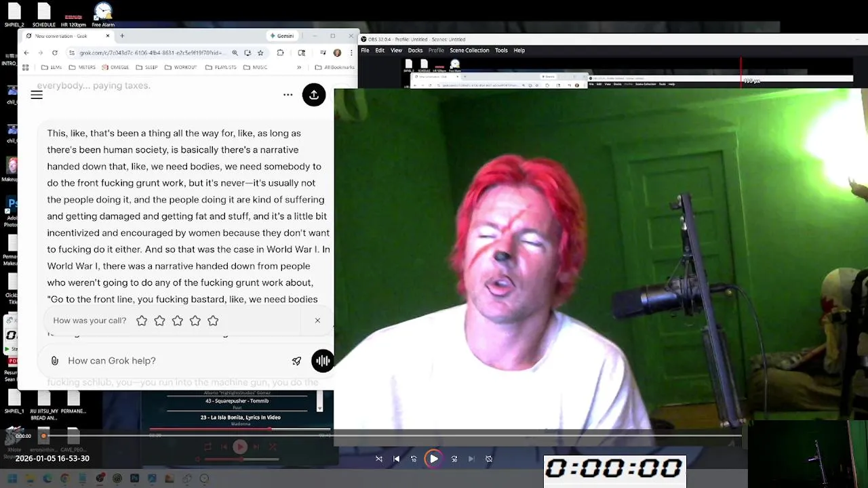Open the WORKOUT bookmark folder

[x=180, y=68]
